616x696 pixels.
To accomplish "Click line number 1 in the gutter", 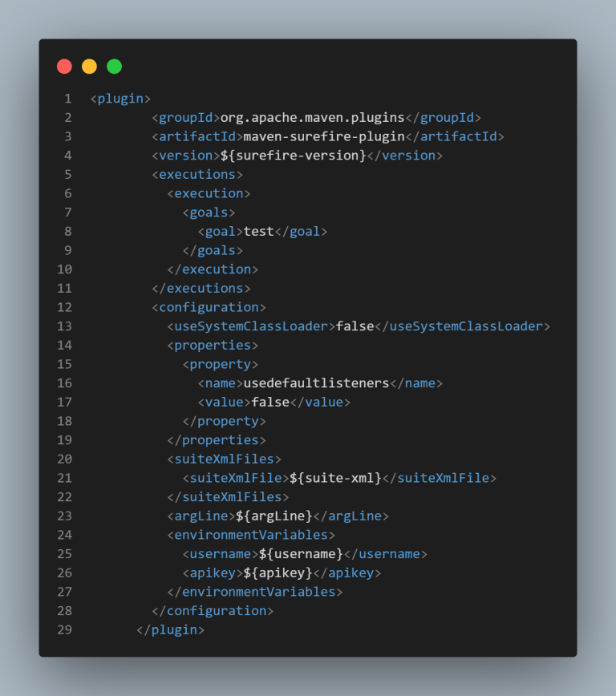I will click(68, 99).
